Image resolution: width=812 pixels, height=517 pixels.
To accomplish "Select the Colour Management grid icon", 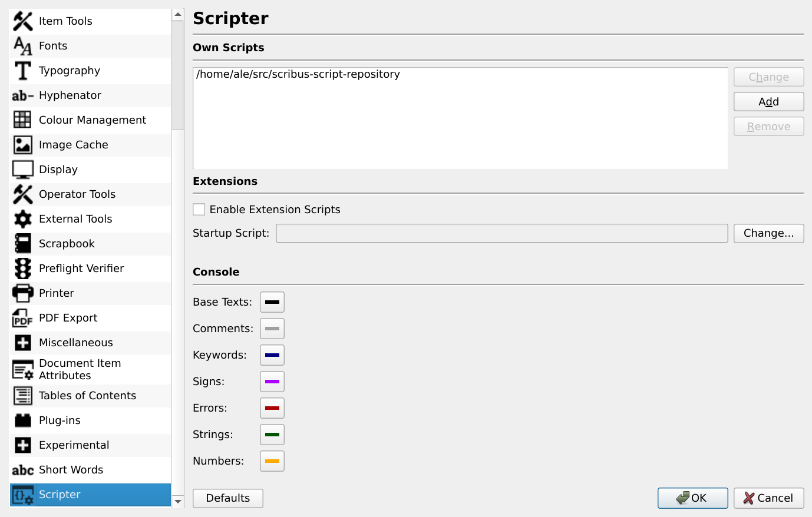I will (x=22, y=120).
